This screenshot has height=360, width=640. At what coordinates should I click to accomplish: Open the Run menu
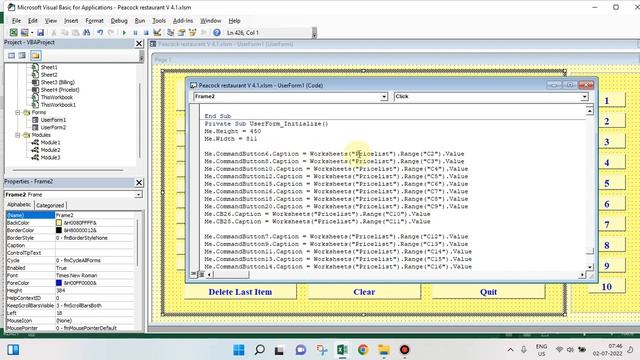pos(140,21)
